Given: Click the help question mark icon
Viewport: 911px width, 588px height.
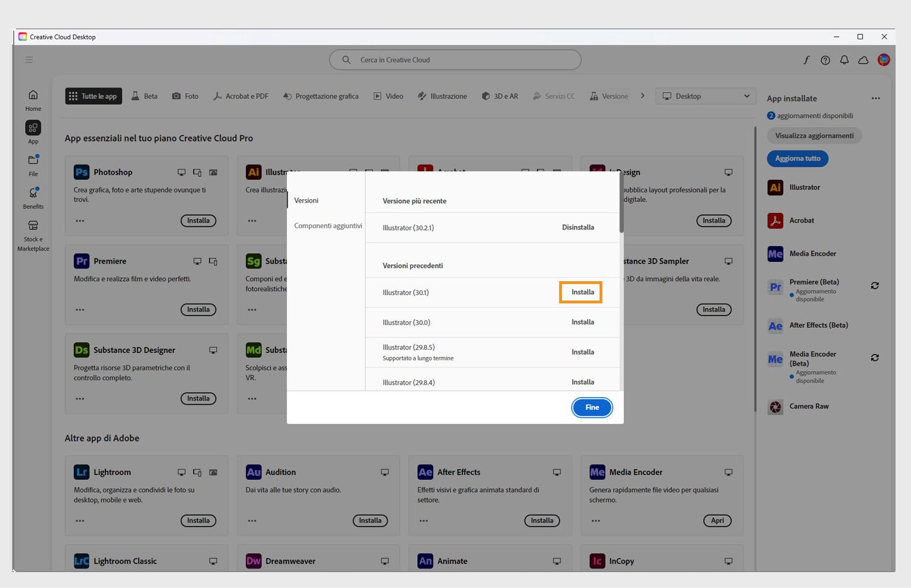Looking at the screenshot, I should click(x=825, y=60).
